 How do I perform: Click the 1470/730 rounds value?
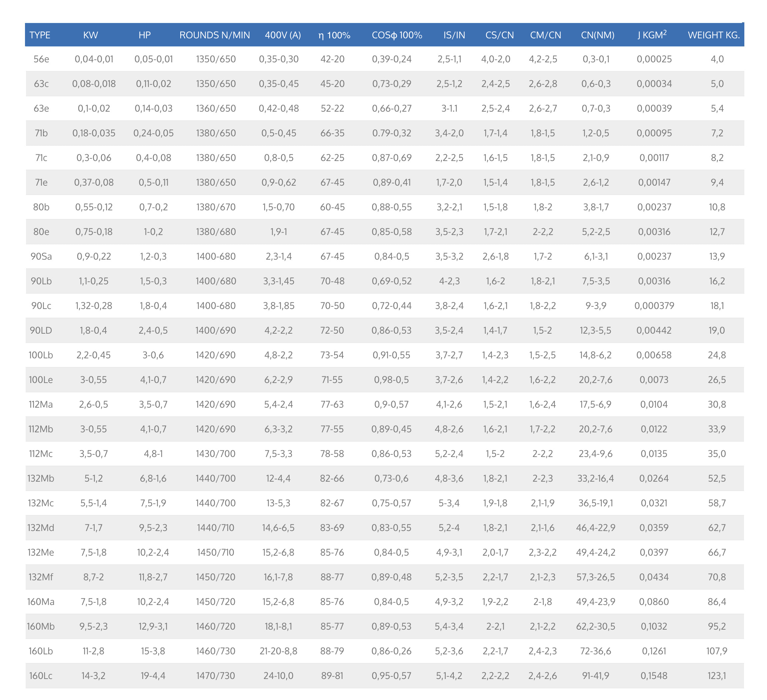click(215, 676)
